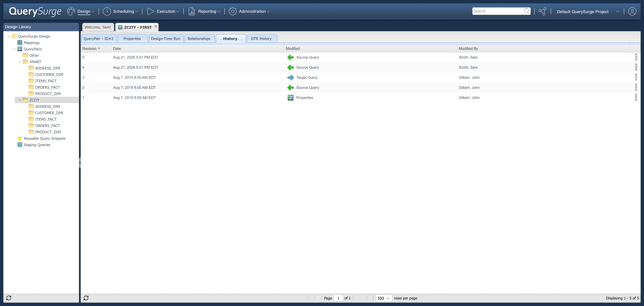The height and width of the screenshot is (306, 644).
Task: Click the page number input field
Action: [338, 298]
